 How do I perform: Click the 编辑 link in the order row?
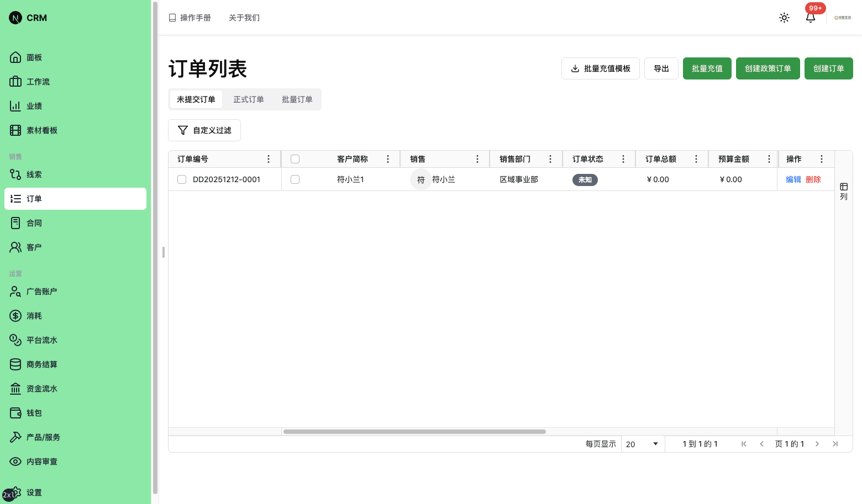pyautogui.click(x=793, y=179)
